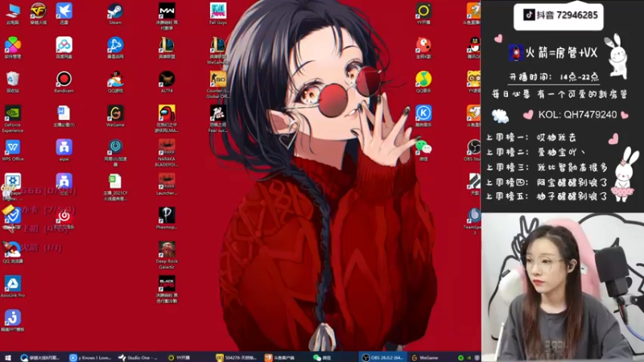This screenshot has width=644, height=362.
Task: Launch the aipai desktop shortcut
Action: (64, 150)
